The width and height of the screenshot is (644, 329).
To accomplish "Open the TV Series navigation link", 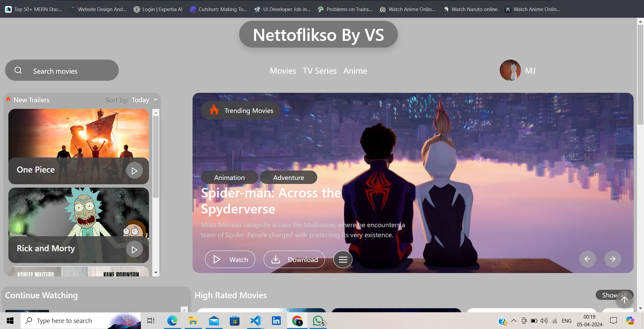I will click(x=320, y=71).
